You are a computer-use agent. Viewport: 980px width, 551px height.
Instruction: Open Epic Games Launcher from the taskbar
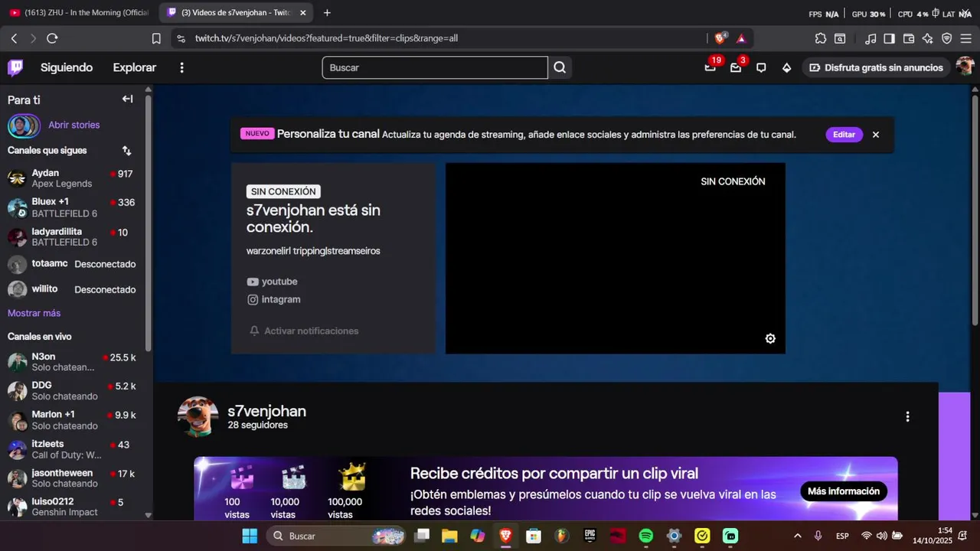click(x=590, y=536)
